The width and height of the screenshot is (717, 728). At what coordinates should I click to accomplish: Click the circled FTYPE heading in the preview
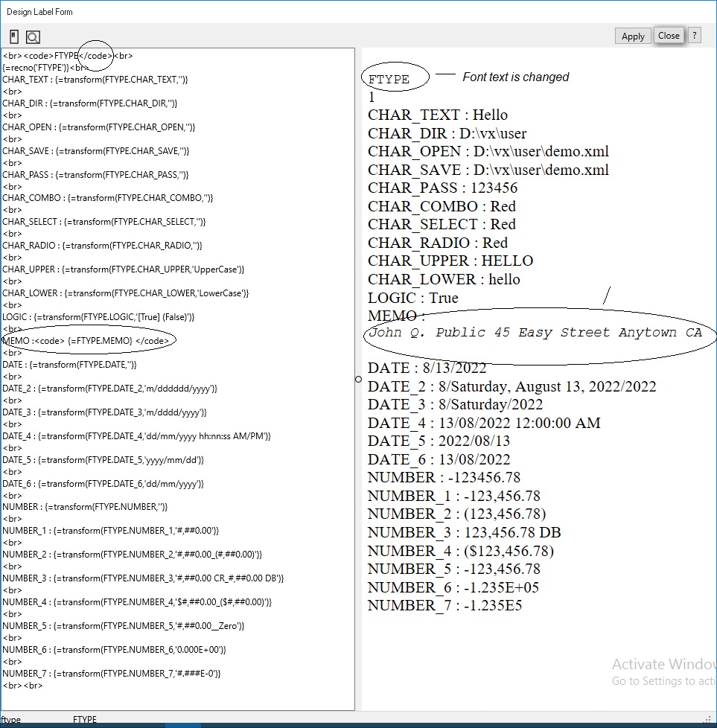pyautogui.click(x=395, y=77)
